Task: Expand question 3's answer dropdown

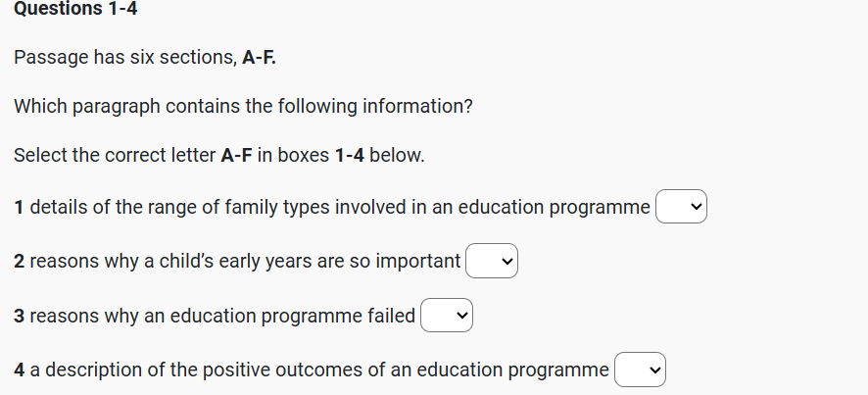Action: pyautogui.click(x=447, y=317)
